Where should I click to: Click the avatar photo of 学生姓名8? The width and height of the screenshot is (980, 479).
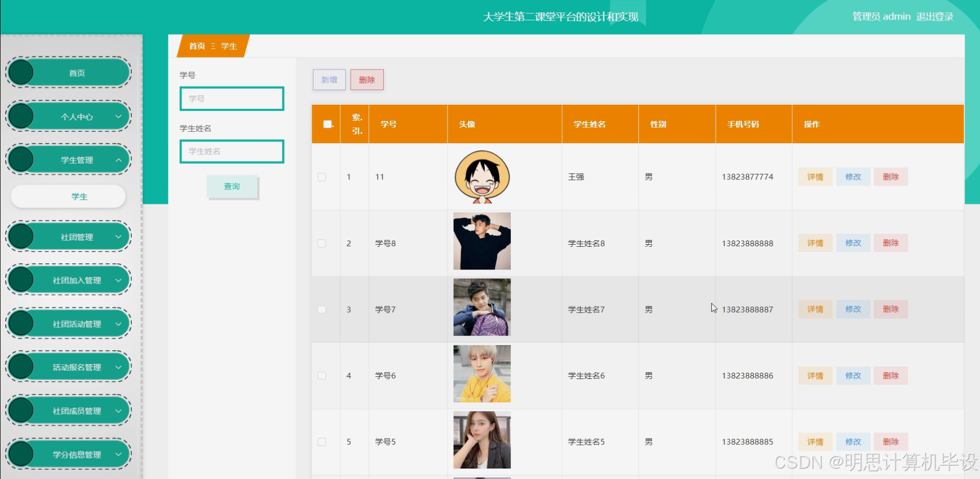[482, 241]
